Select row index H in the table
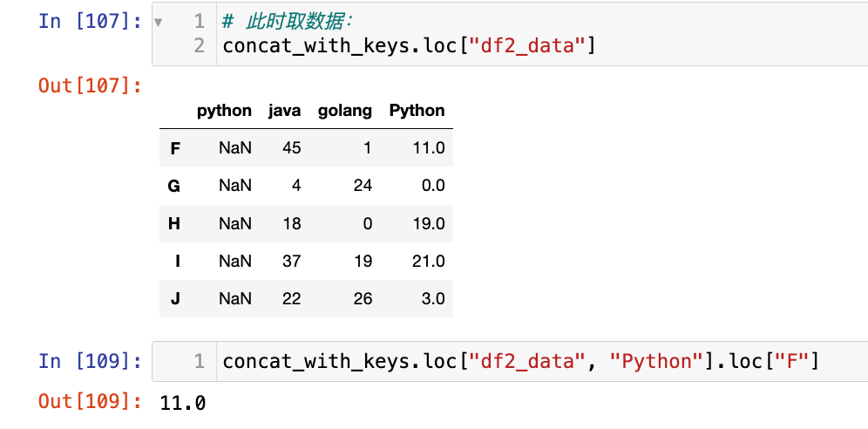This screenshot has width=868, height=429. click(174, 223)
